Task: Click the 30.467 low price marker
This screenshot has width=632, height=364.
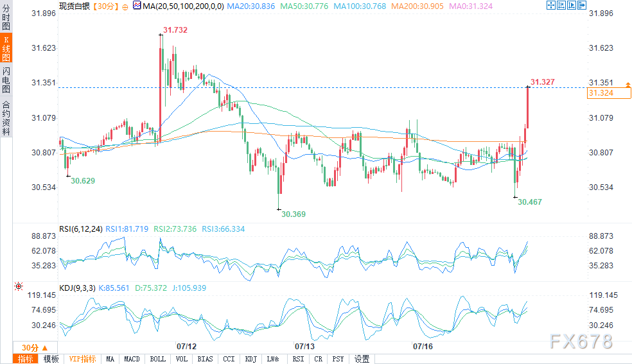Action: click(530, 202)
